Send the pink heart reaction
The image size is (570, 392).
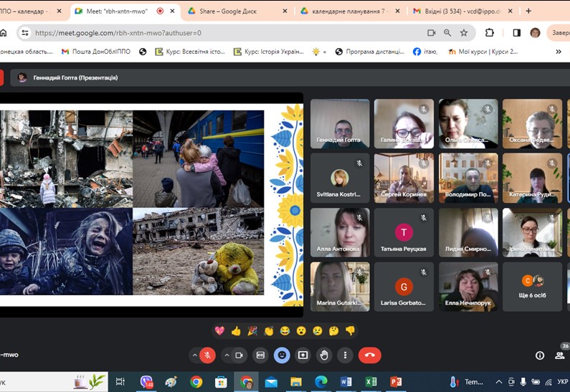click(219, 330)
